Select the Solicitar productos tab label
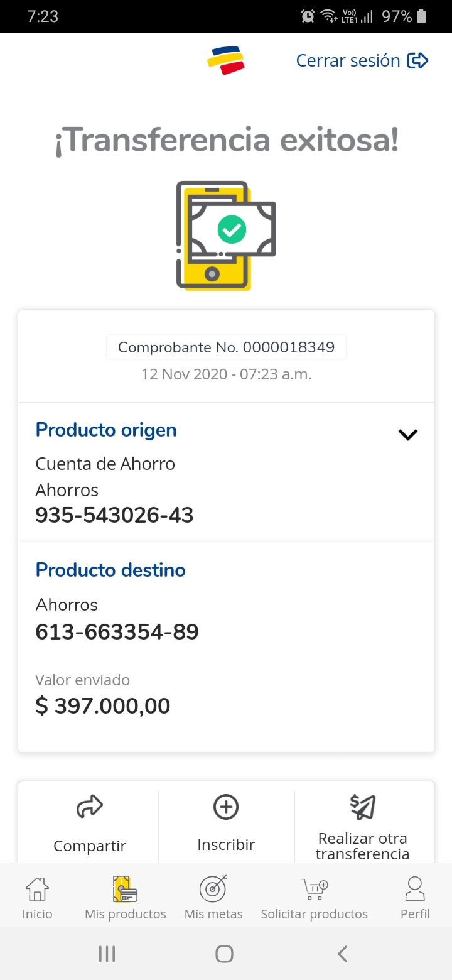The height and width of the screenshot is (980, 452). point(315,914)
